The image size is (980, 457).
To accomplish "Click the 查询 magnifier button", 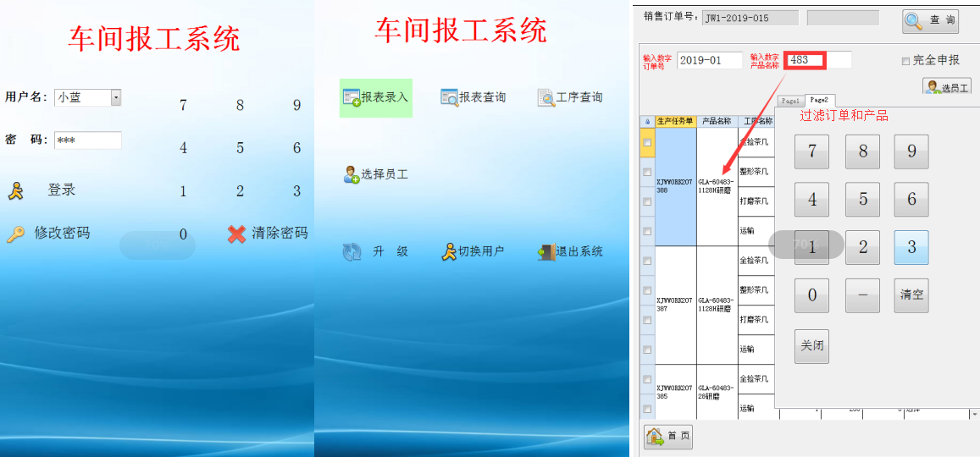I will [x=930, y=20].
